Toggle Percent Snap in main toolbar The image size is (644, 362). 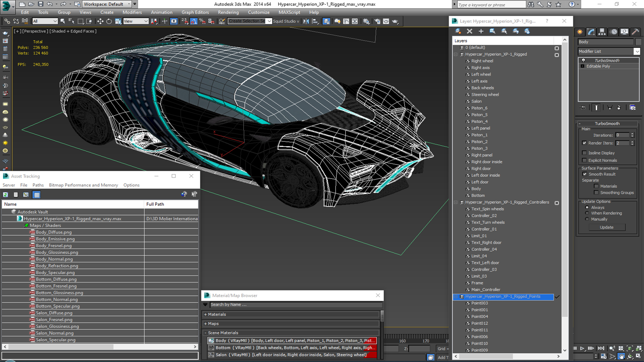[202, 21]
